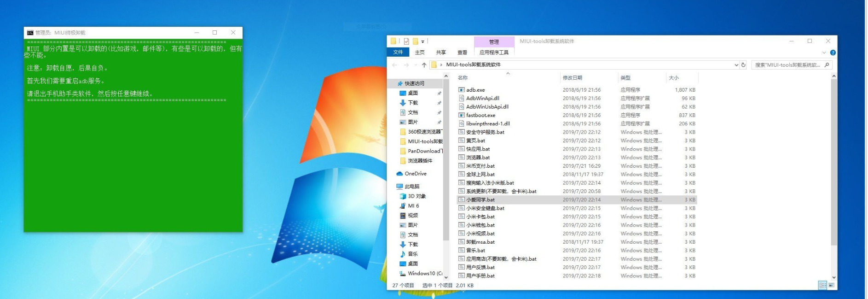Click the 此电脑 computer icon

(399, 187)
